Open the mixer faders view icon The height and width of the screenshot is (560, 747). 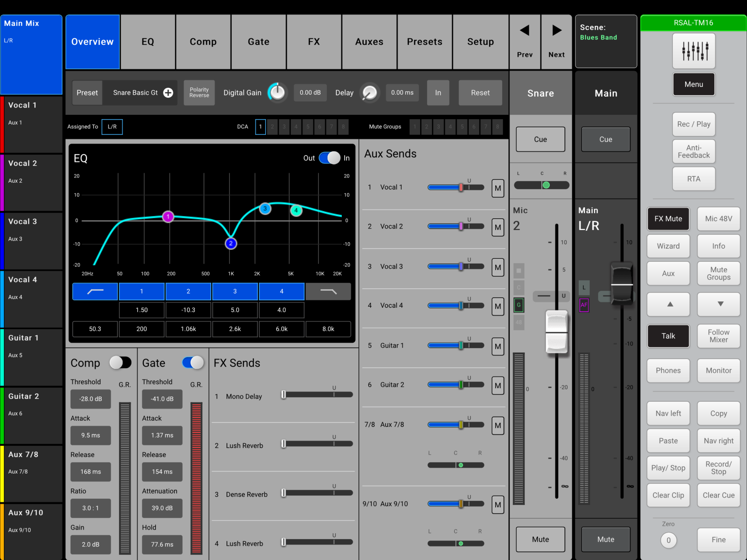(693, 51)
